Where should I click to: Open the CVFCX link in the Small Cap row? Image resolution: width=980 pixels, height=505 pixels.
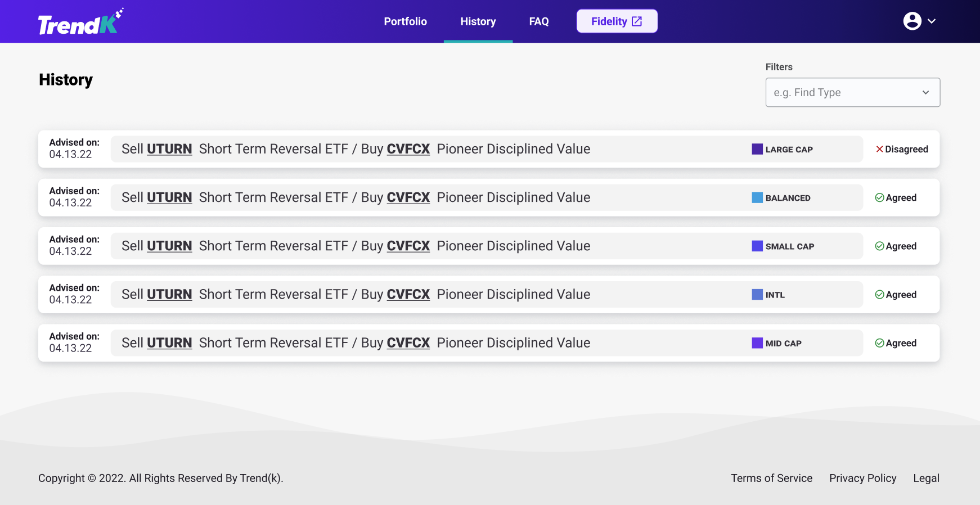coord(408,246)
